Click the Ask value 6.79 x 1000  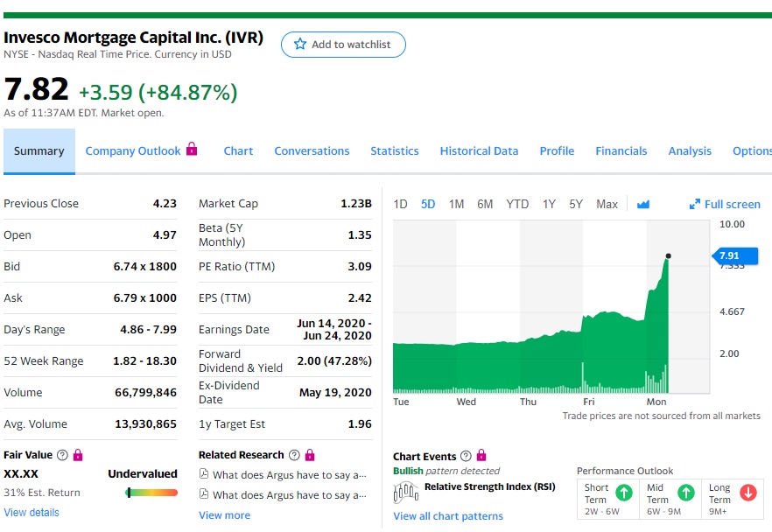click(x=144, y=297)
